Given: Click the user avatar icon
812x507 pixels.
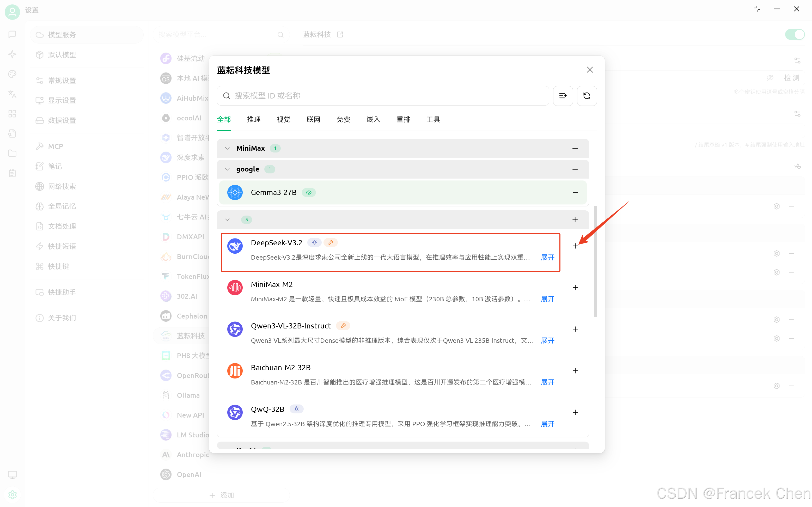Looking at the screenshot, I should (x=13, y=12).
